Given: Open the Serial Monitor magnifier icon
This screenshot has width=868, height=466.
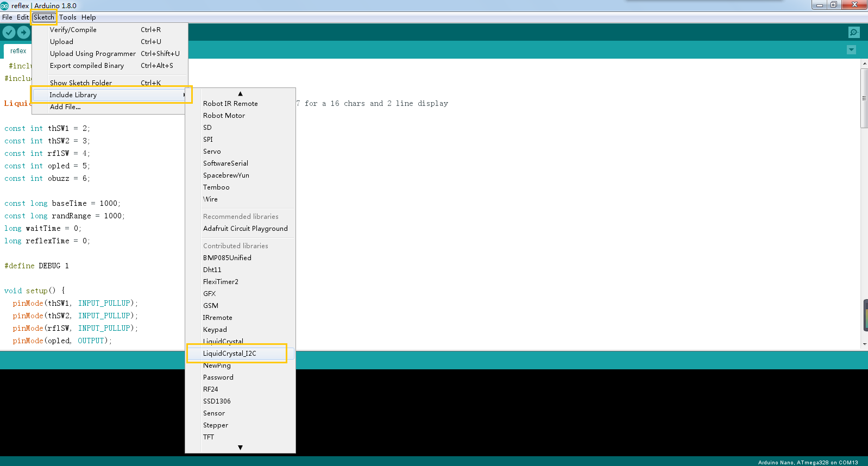Looking at the screenshot, I should 854,33.
